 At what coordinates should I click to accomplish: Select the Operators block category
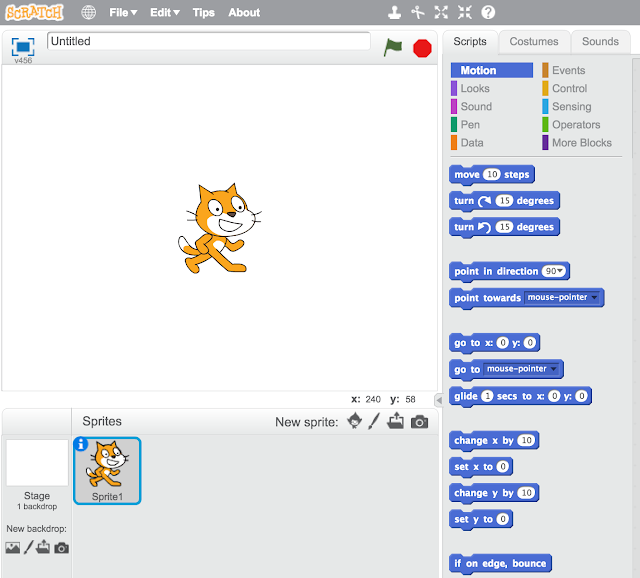571,124
